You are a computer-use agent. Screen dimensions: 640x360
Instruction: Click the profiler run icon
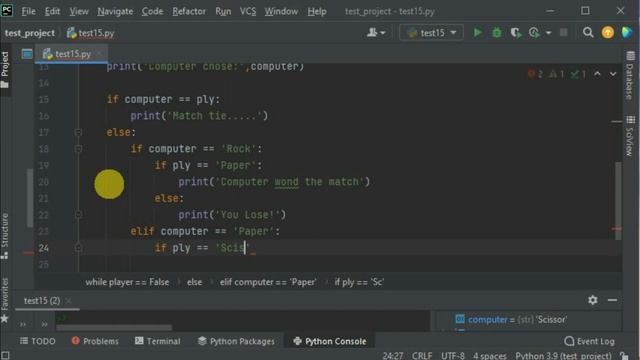[x=534, y=33]
